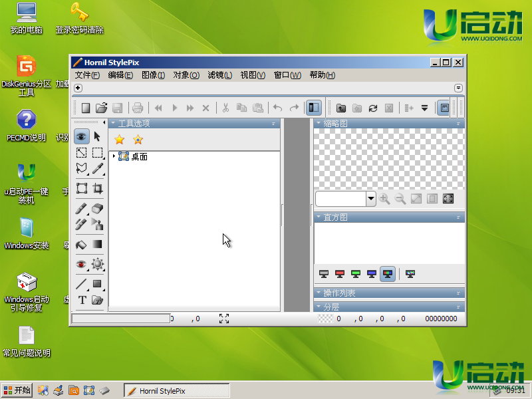Viewport: 532px width, 399px height.
Task: Toggle the colors histogram monitor icon
Action: [x=410, y=274]
